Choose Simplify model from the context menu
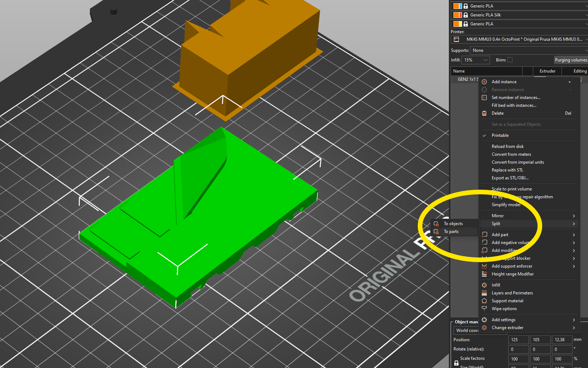The height and width of the screenshot is (368, 588). [x=506, y=205]
